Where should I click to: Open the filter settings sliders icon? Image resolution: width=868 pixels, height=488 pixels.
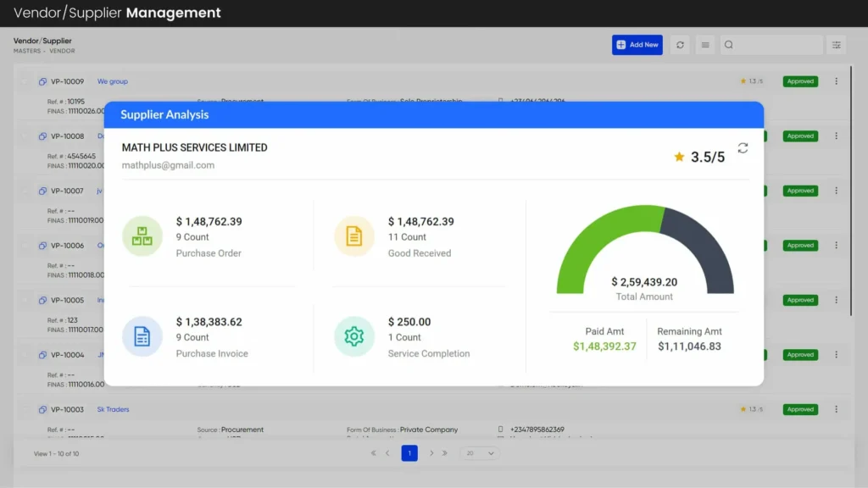836,45
